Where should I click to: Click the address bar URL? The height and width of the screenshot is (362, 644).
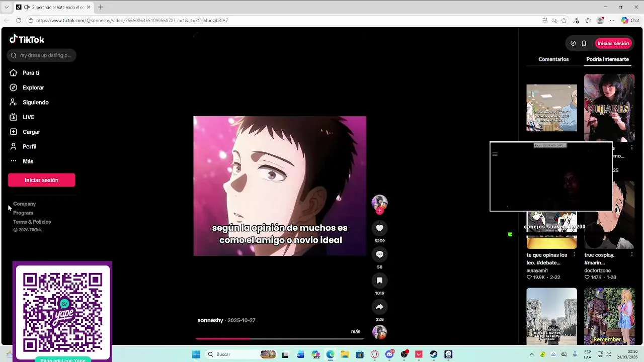[x=132, y=21]
